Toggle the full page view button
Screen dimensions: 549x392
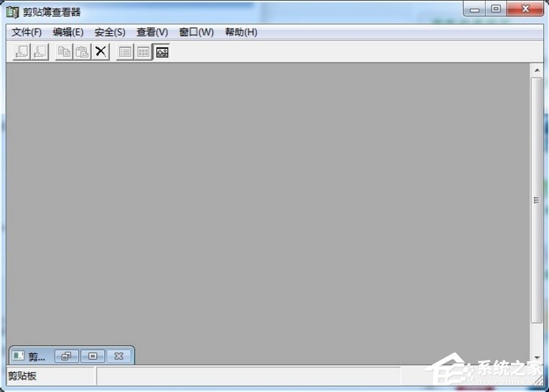click(162, 52)
